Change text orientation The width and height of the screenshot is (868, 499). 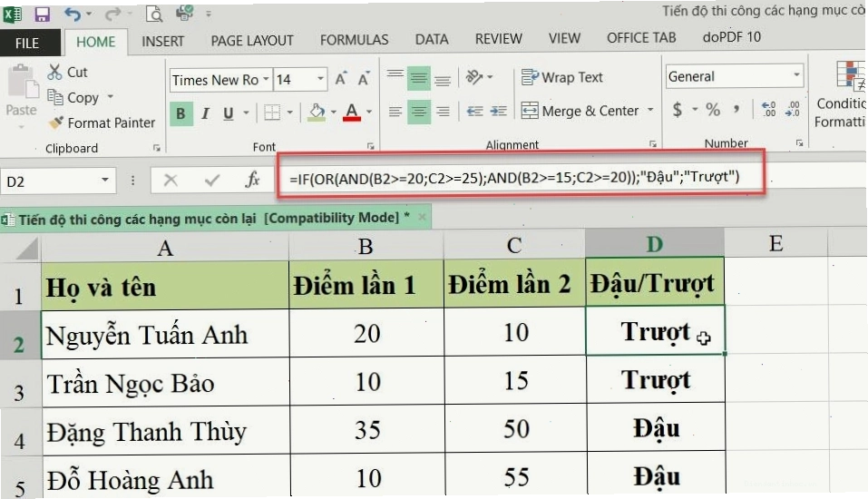tap(474, 77)
